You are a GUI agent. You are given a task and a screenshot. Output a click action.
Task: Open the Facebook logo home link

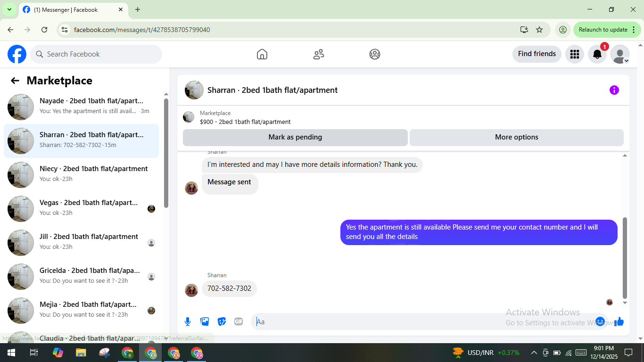point(17,54)
